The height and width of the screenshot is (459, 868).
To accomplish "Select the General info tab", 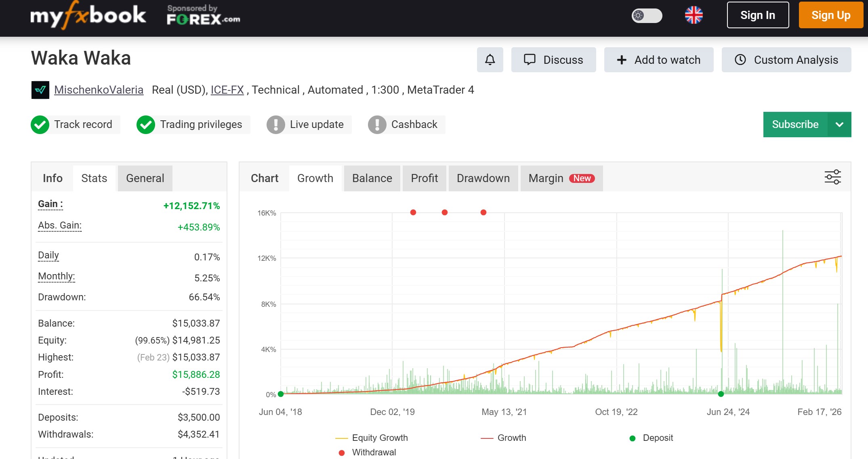I will point(145,178).
